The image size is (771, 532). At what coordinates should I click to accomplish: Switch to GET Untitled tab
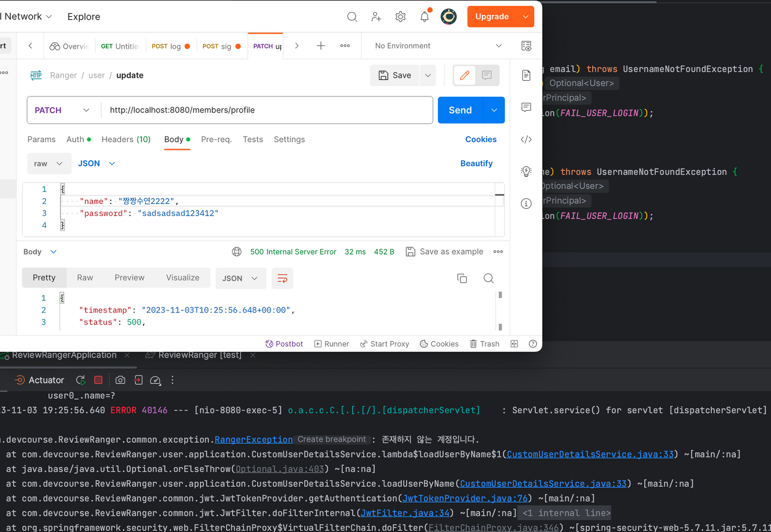click(x=120, y=46)
